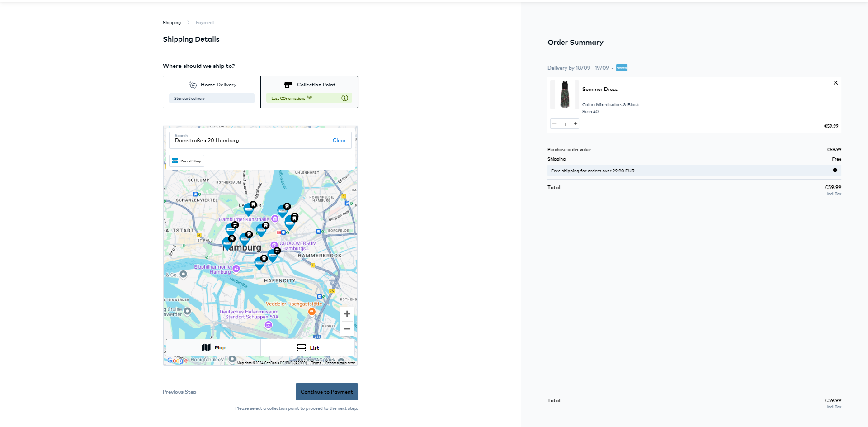Viewport: 868px width, 427px height.
Task: Toggle the Parcel Shop filter
Action: pos(187,161)
